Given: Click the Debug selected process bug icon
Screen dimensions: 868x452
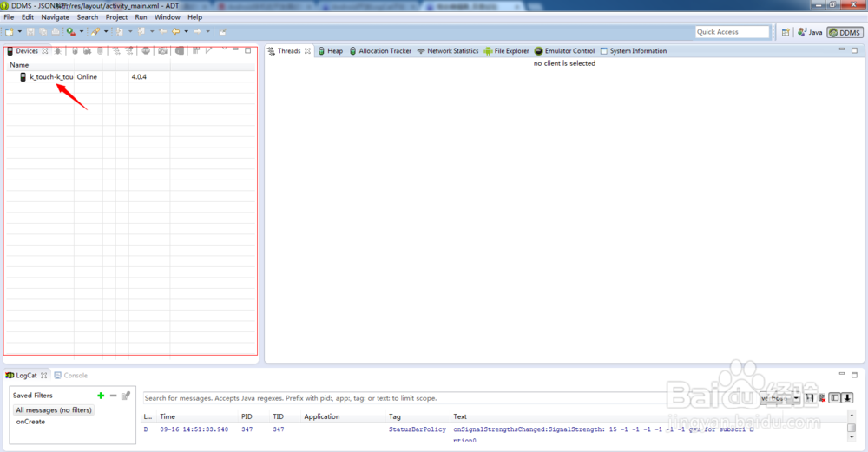Looking at the screenshot, I should point(57,51).
